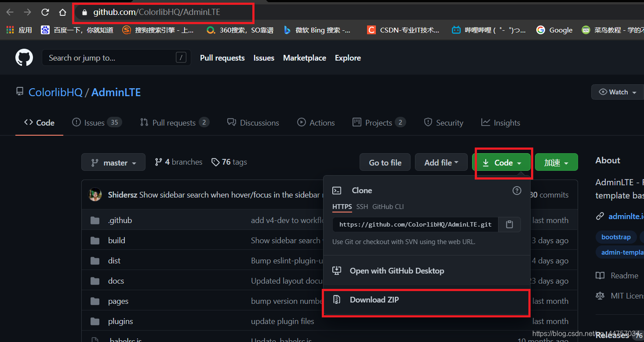This screenshot has height=342, width=644.
Task: Click Download ZIP
Action: coord(426,300)
